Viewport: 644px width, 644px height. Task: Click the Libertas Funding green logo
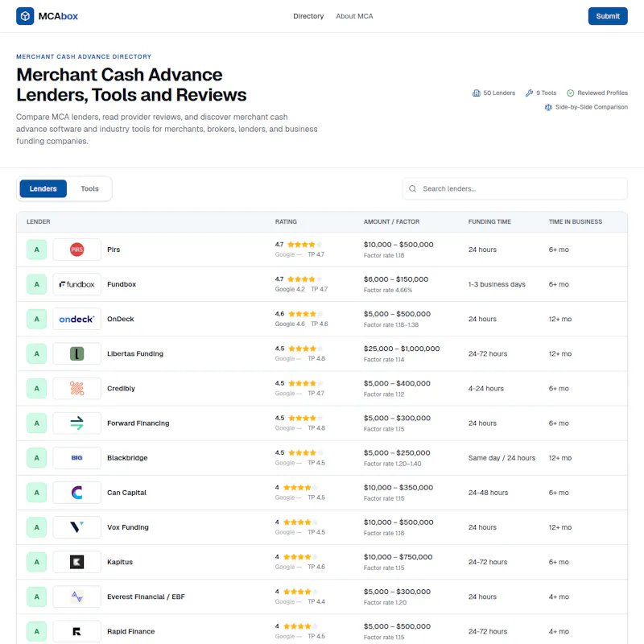(x=76, y=353)
